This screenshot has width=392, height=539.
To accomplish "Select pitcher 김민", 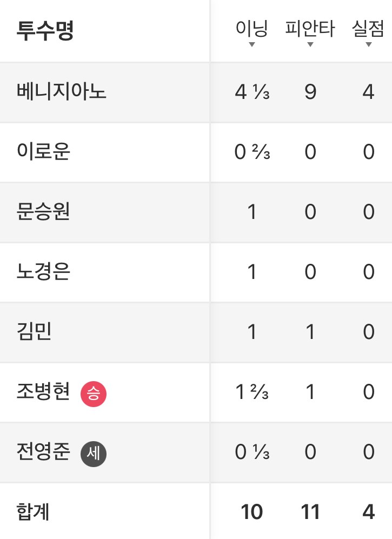I will click(x=34, y=332).
